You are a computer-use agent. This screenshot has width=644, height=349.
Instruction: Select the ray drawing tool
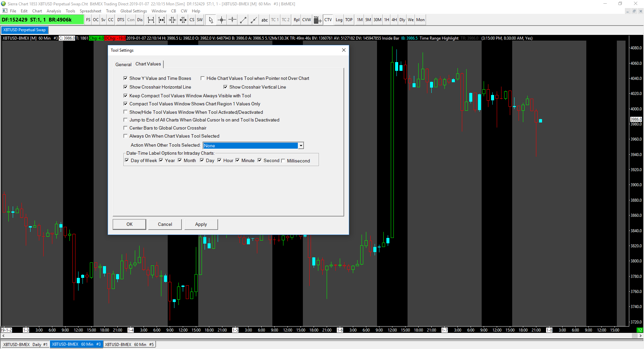(x=254, y=20)
